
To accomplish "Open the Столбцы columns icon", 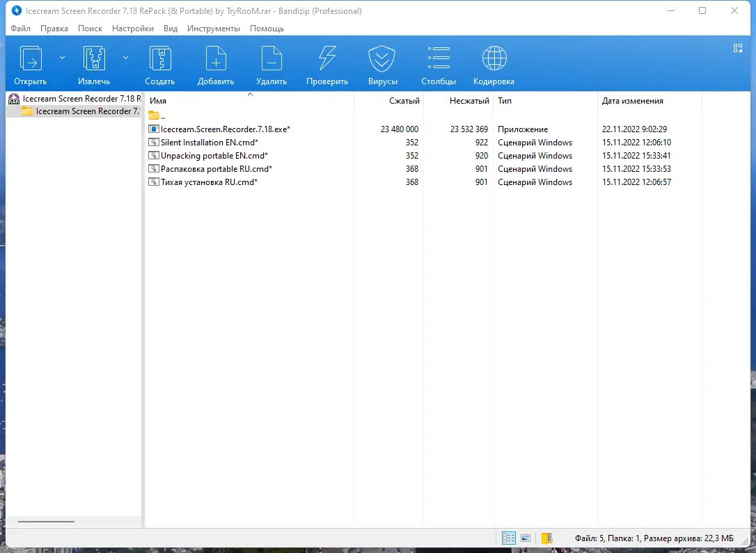I will pyautogui.click(x=439, y=58).
